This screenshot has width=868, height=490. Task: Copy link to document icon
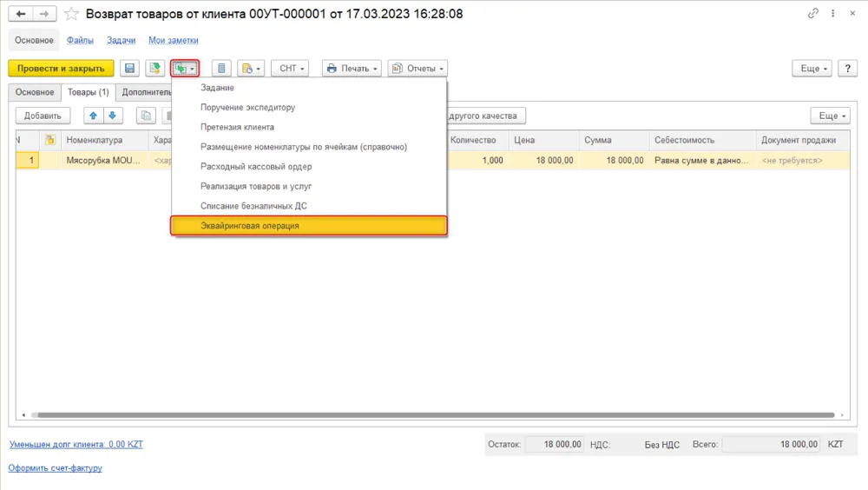[x=812, y=13]
